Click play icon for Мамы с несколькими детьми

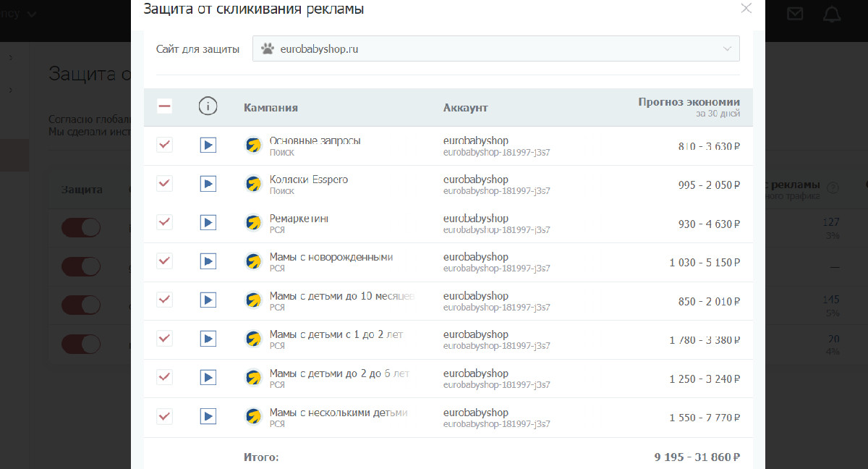click(x=208, y=416)
